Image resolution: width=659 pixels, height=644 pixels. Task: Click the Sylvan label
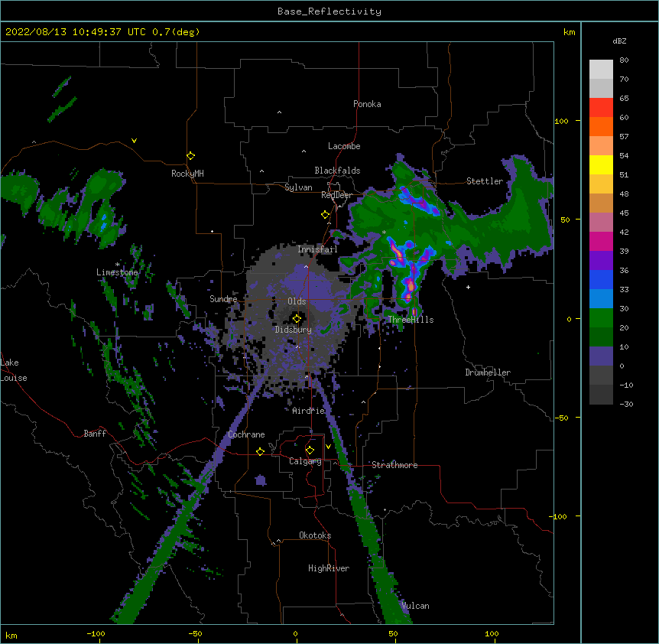point(298,187)
